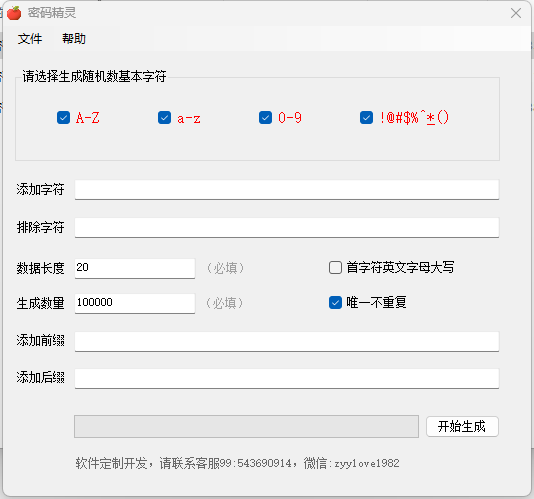
Task: Click the 数据长度 field showing 20
Action: [x=135, y=268]
